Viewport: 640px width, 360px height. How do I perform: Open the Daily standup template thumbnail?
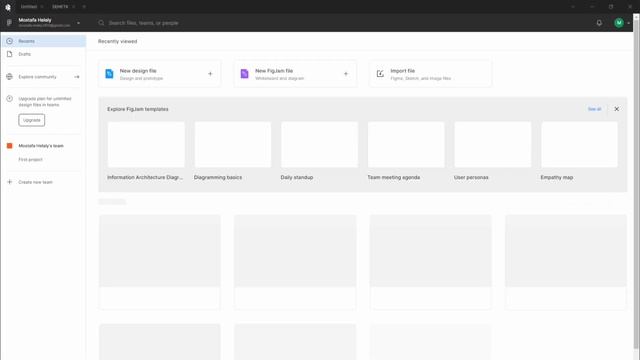point(319,144)
